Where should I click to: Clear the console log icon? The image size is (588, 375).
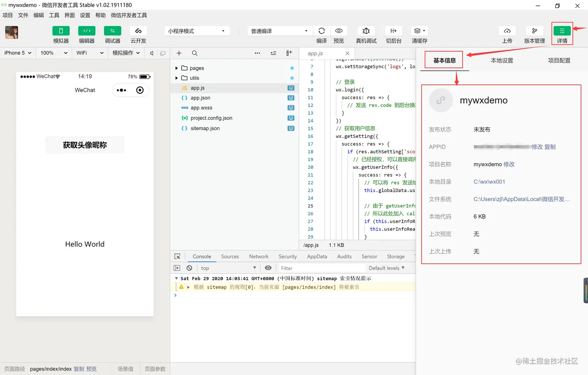click(x=189, y=268)
